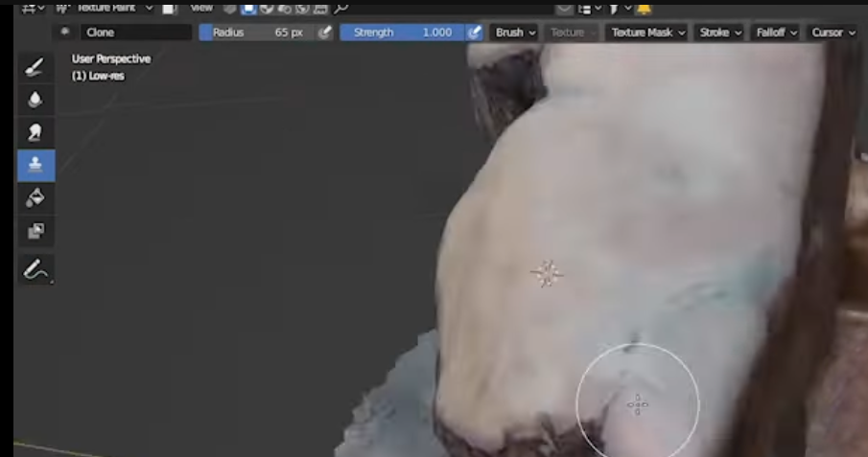Open the Stroke dropdown

click(x=719, y=33)
